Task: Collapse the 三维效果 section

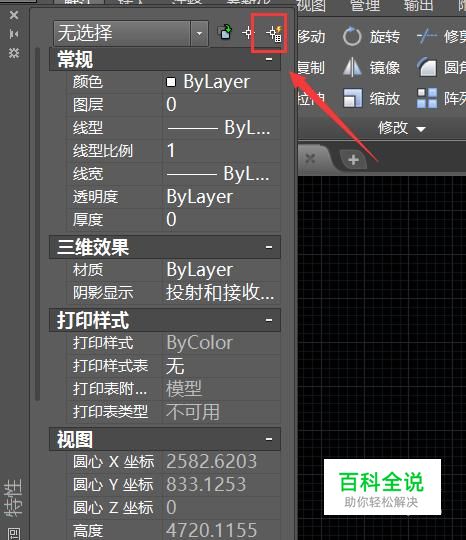Action: click(269, 247)
